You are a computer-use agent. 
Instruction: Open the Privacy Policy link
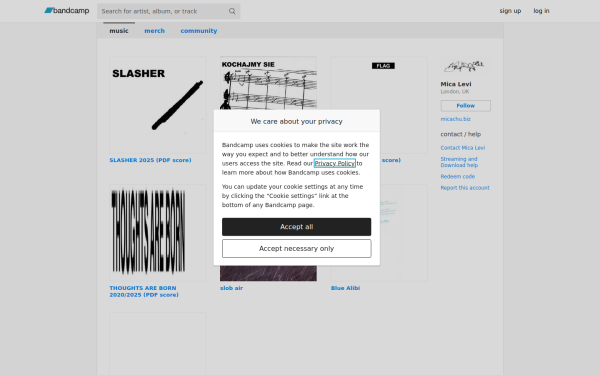tap(335, 163)
